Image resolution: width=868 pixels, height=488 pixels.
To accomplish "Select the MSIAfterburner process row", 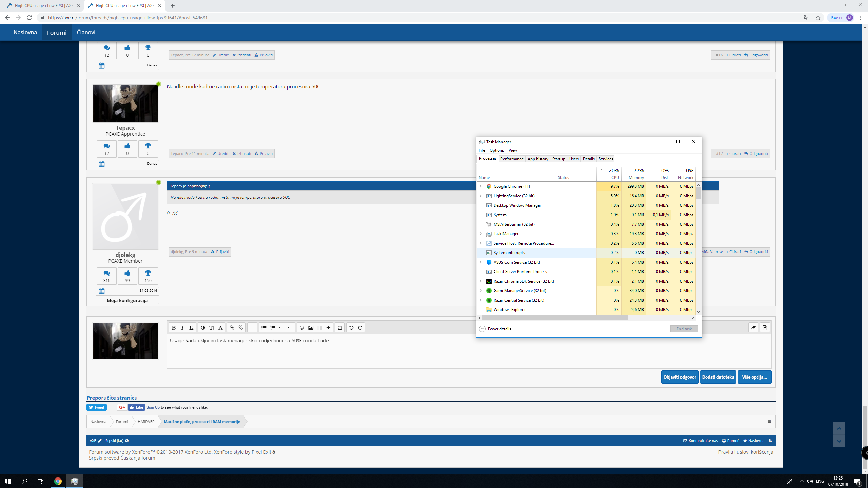I will (587, 224).
